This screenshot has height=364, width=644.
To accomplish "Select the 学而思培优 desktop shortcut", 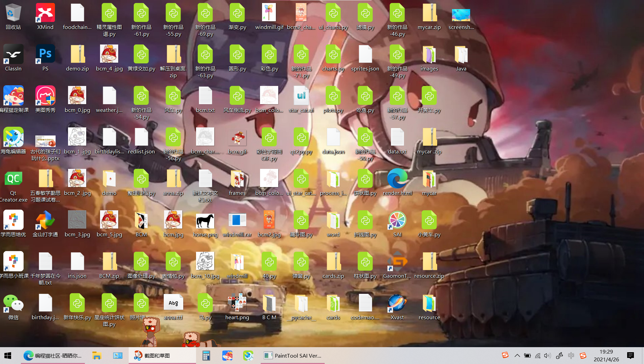I will click(x=13, y=223).
